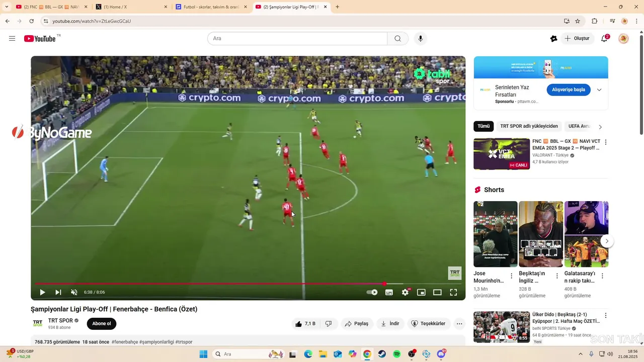Open the Jose Mourinho short thumbnail

click(x=496, y=234)
